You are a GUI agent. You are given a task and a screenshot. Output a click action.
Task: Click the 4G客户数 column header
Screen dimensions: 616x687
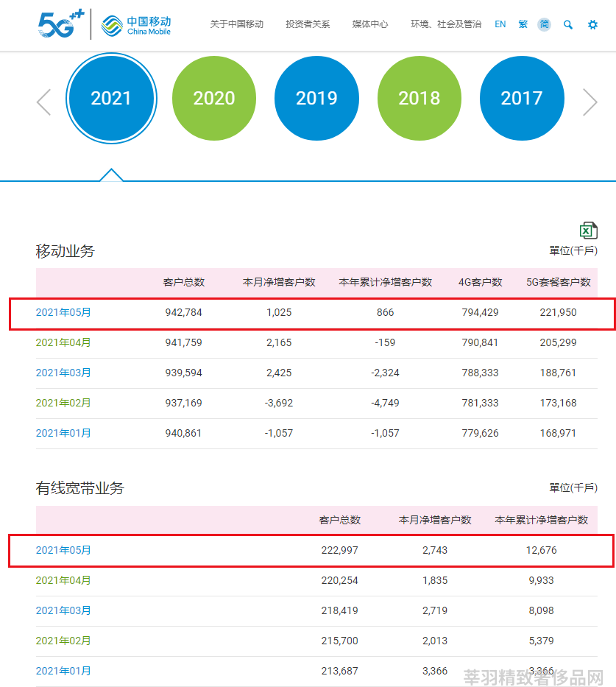481,282
